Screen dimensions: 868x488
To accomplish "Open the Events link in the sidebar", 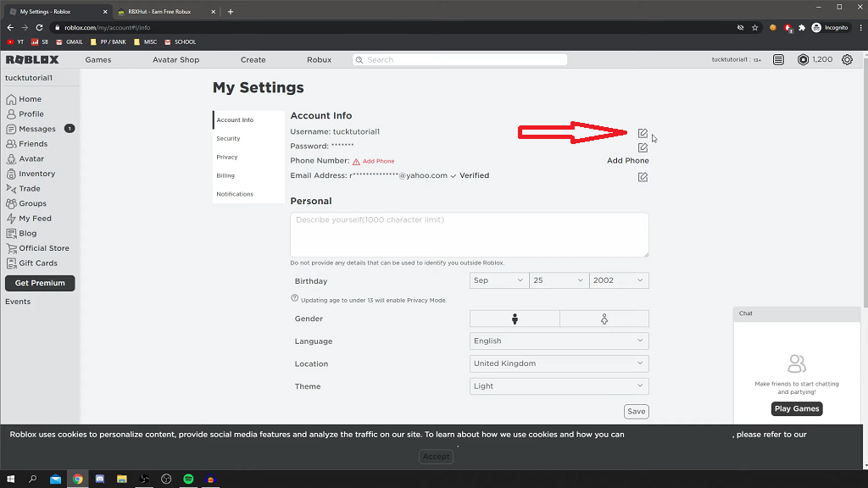I will 18,302.
